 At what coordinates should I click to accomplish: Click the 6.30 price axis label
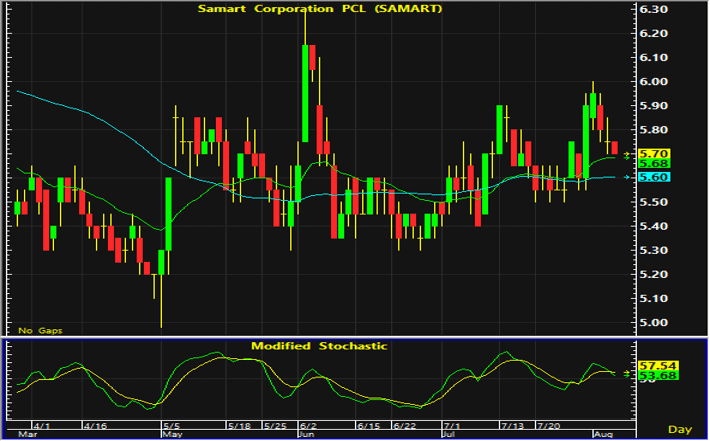[x=653, y=9]
